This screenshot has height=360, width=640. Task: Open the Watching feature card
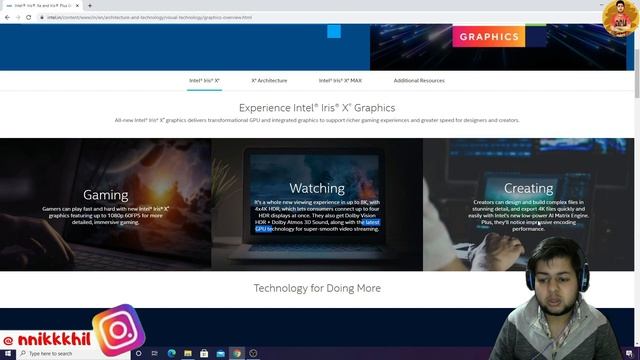317,204
